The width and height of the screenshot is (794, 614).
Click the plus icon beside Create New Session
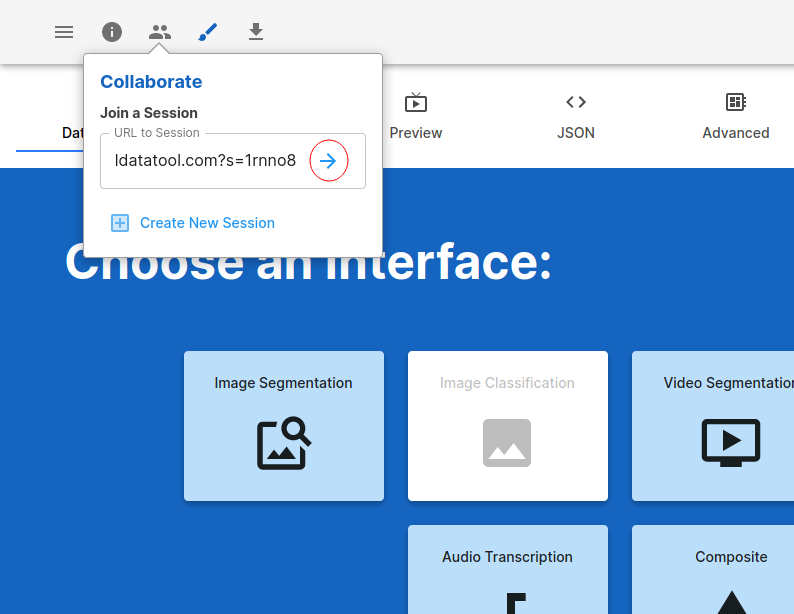pyautogui.click(x=120, y=223)
